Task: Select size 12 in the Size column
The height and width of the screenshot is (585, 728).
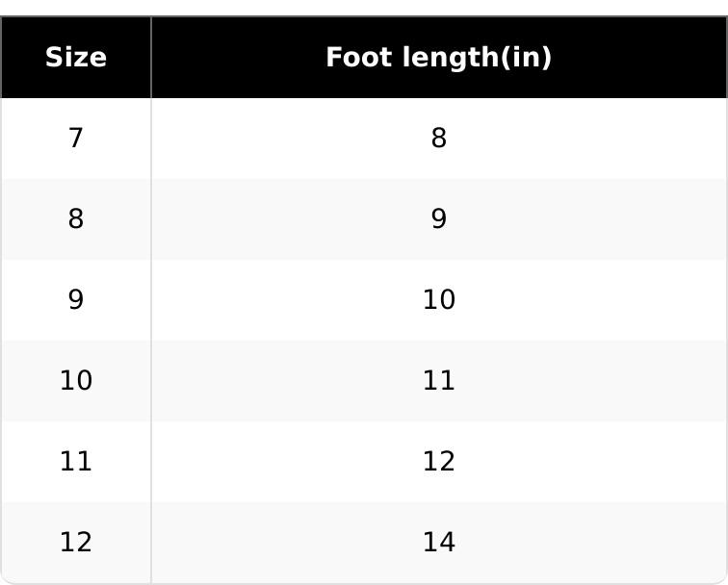Action: (x=76, y=543)
